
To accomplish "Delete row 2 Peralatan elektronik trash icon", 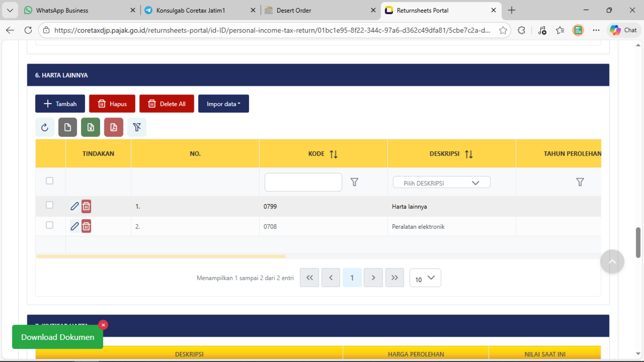I will pyautogui.click(x=86, y=226).
